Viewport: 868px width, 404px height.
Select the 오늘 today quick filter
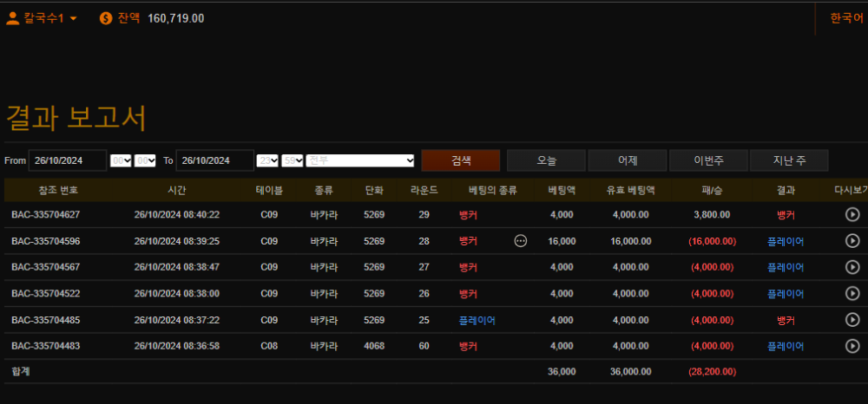pos(546,160)
